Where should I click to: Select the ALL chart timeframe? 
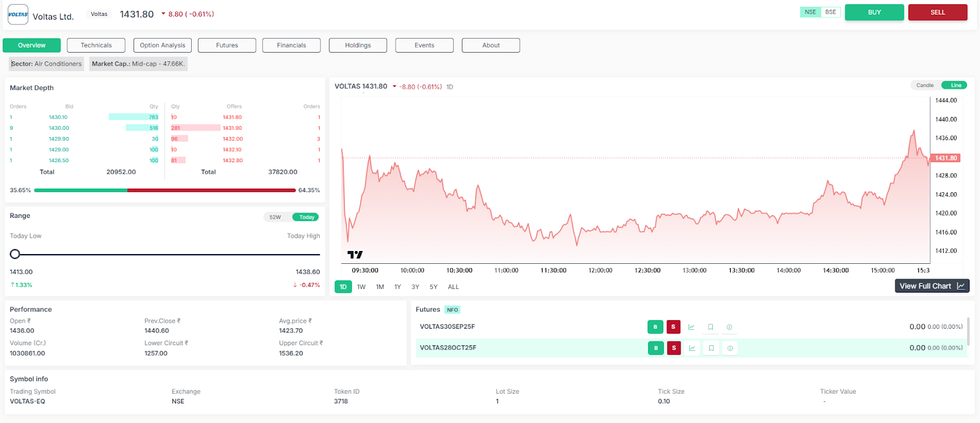tap(453, 286)
